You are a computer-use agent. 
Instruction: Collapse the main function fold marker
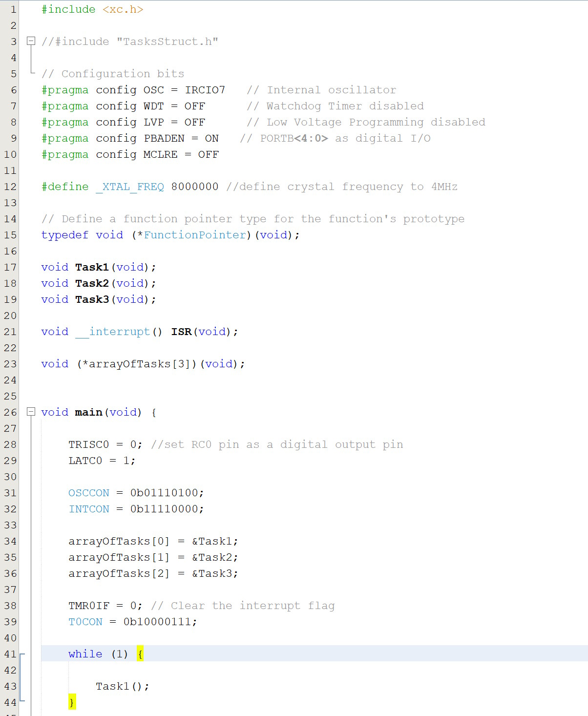tap(31, 412)
